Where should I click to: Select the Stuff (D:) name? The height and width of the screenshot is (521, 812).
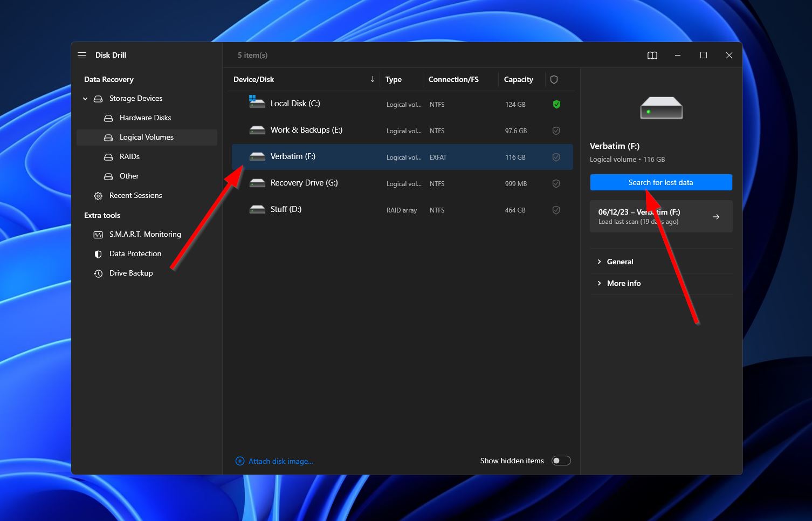click(286, 209)
